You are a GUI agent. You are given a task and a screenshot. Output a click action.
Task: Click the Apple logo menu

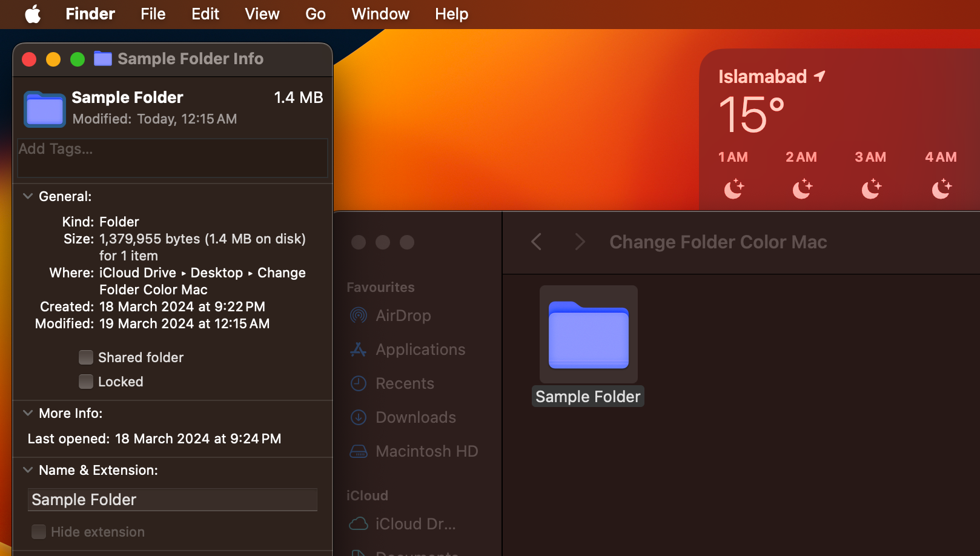(33, 14)
